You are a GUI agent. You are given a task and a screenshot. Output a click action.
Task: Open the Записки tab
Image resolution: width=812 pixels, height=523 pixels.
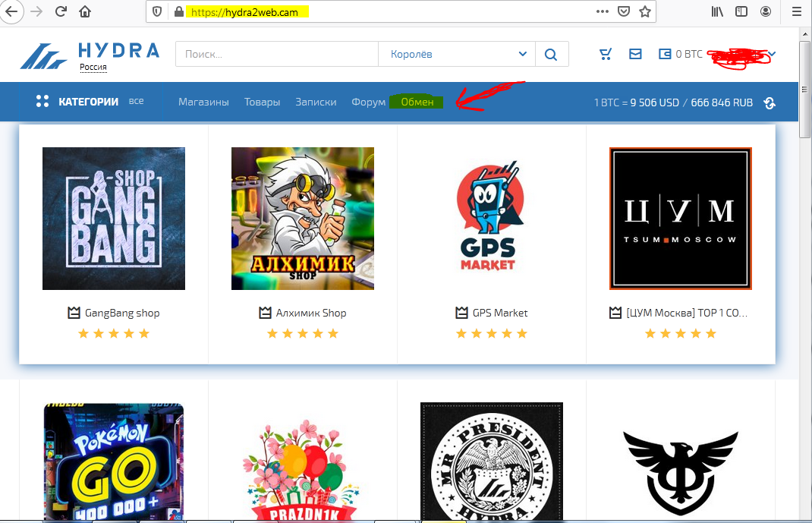(x=316, y=102)
